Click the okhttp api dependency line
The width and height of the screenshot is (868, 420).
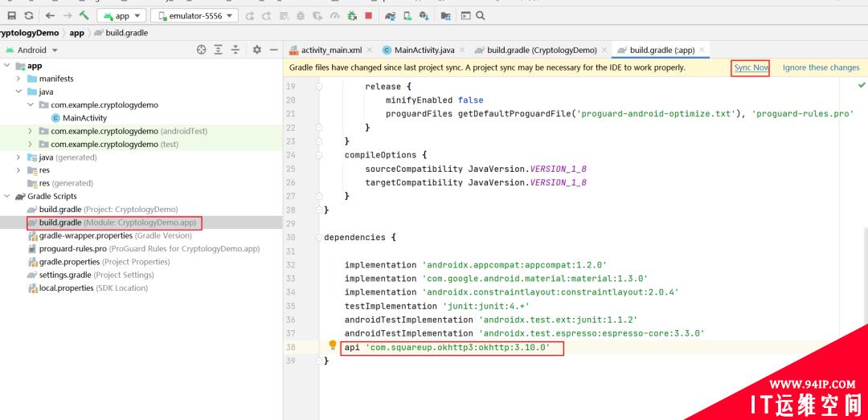(448, 348)
